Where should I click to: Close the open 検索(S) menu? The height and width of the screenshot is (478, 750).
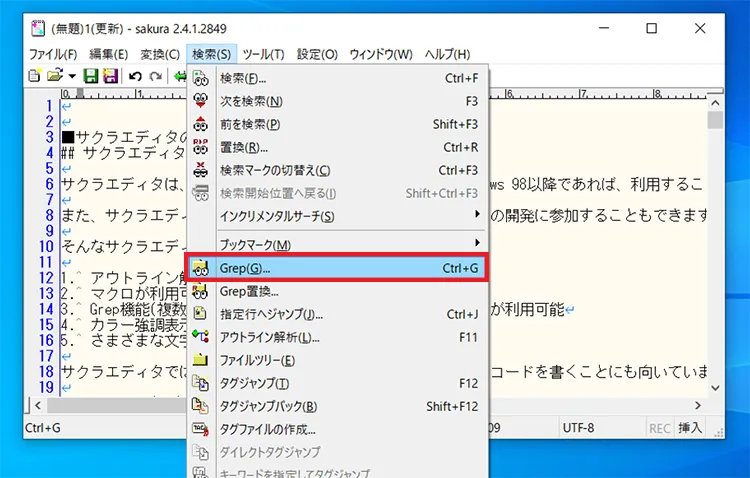(x=211, y=54)
